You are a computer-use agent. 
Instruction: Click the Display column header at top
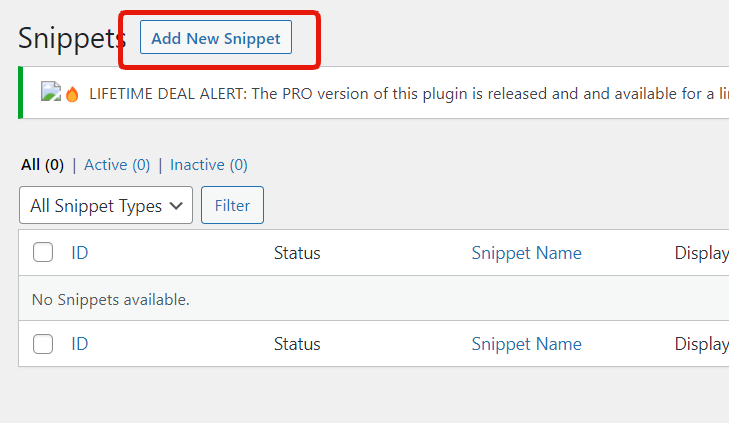click(700, 253)
